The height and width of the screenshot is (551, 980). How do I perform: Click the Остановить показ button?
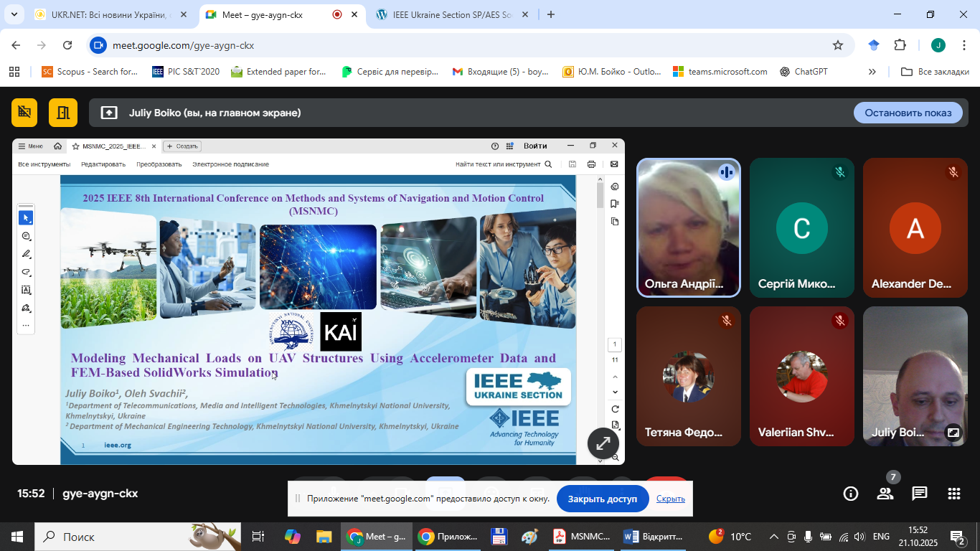(x=908, y=113)
